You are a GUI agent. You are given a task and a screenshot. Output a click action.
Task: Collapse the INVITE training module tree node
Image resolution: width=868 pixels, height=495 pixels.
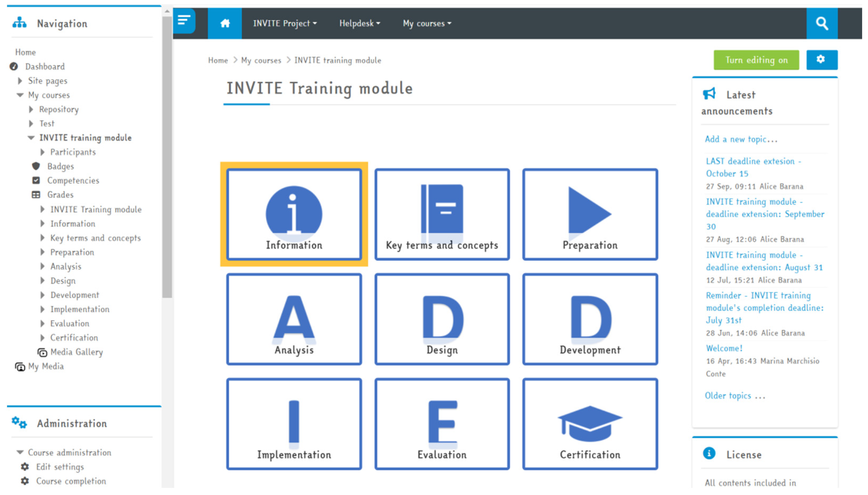coord(31,138)
